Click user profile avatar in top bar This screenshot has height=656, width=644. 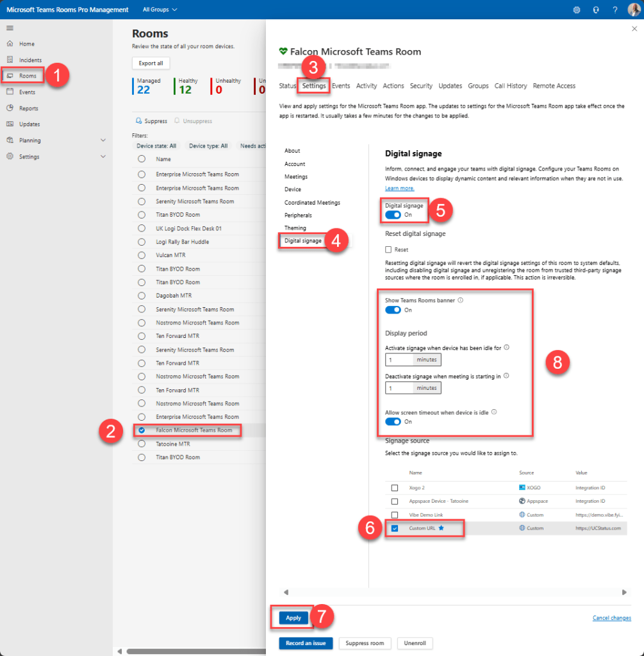click(x=633, y=10)
